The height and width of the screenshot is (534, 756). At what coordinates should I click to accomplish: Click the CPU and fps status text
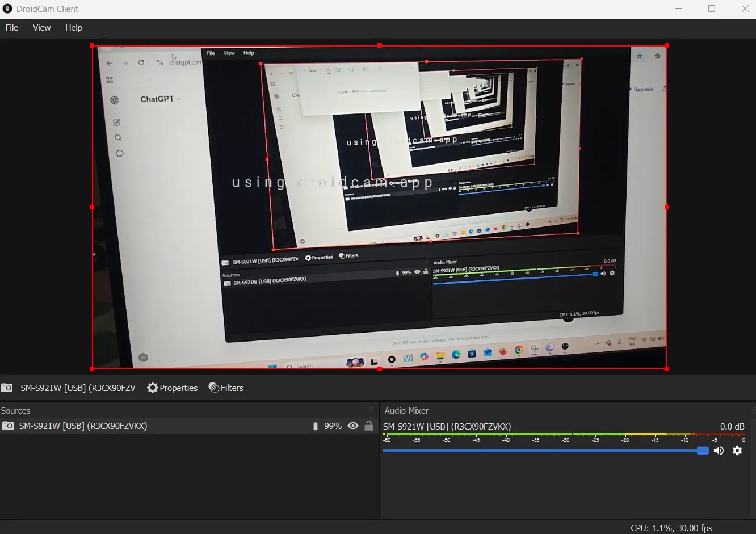tap(671, 528)
